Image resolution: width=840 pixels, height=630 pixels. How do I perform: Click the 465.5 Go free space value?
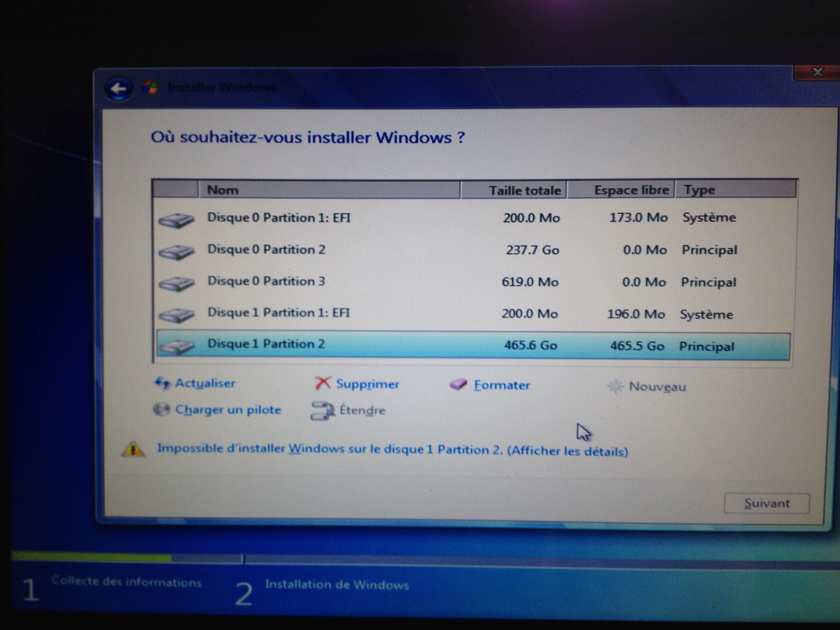(637, 346)
